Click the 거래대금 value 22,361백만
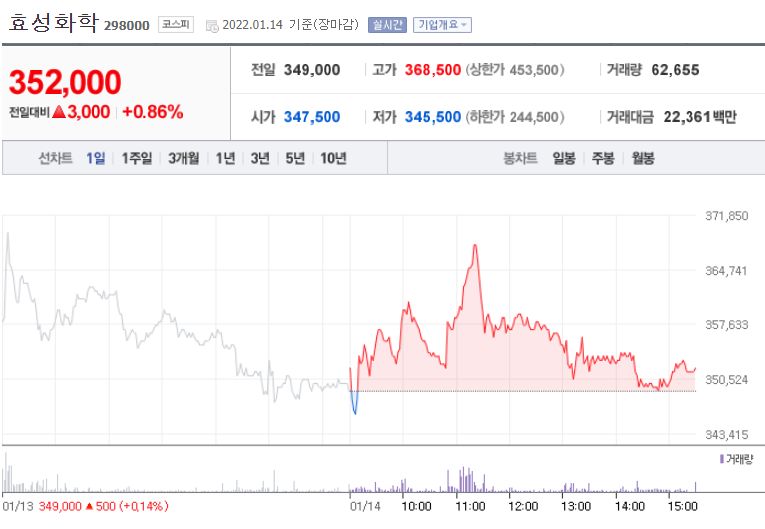Screen dimensions: 765x529 coord(700,117)
